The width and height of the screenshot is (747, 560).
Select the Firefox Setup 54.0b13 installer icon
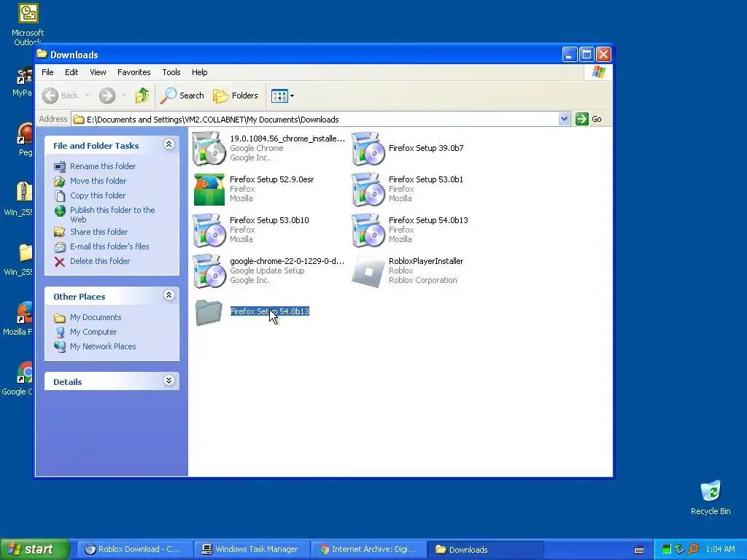point(368,230)
